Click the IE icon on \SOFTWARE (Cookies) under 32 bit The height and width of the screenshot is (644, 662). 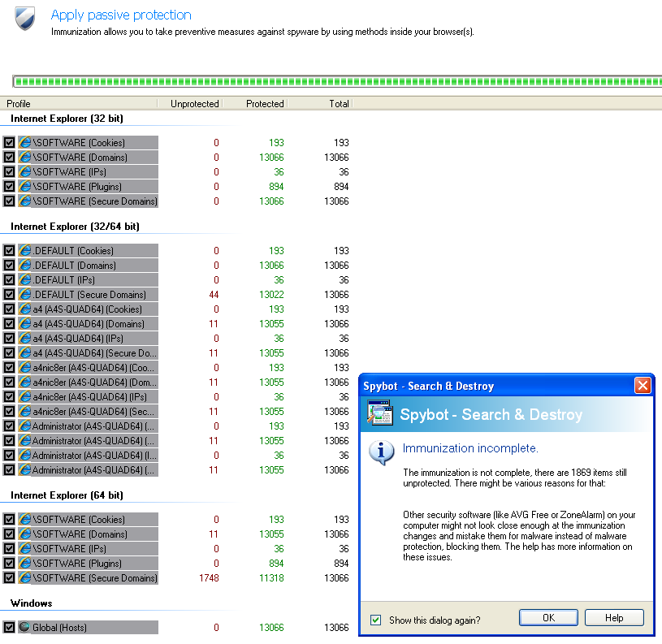[25, 143]
